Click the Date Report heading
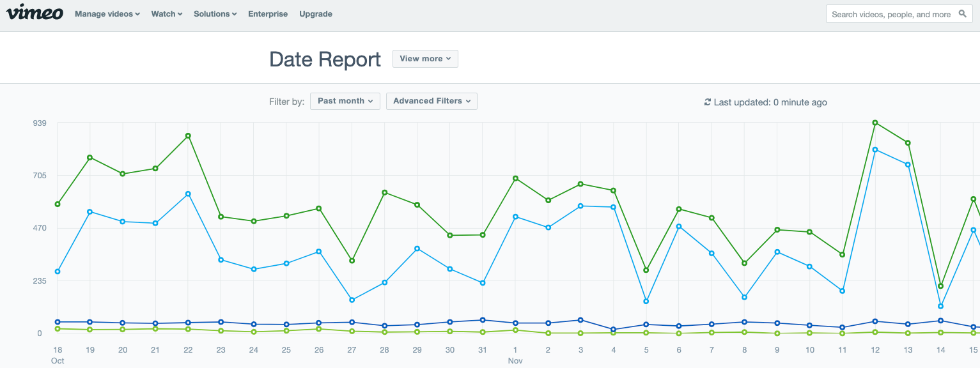980x368 pixels. tap(325, 59)
